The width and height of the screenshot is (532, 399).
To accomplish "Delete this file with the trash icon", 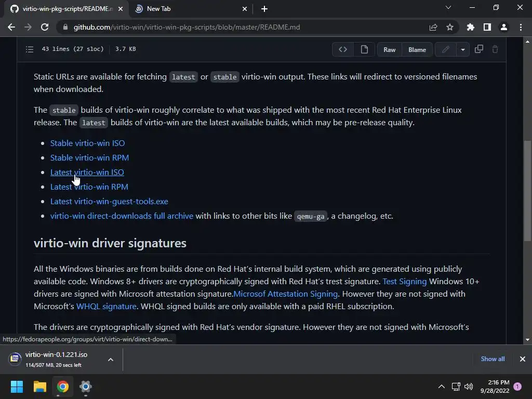I will 495,49.
